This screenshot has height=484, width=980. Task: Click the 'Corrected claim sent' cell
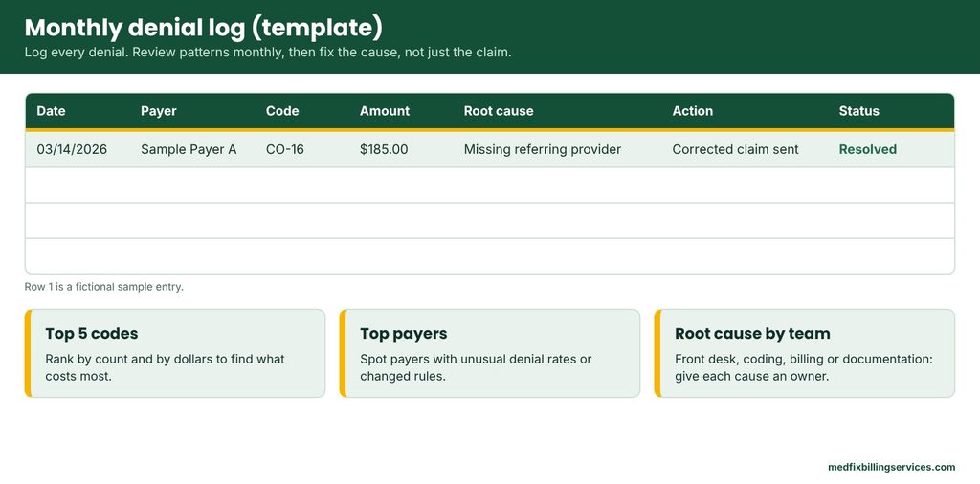[736, 149]
